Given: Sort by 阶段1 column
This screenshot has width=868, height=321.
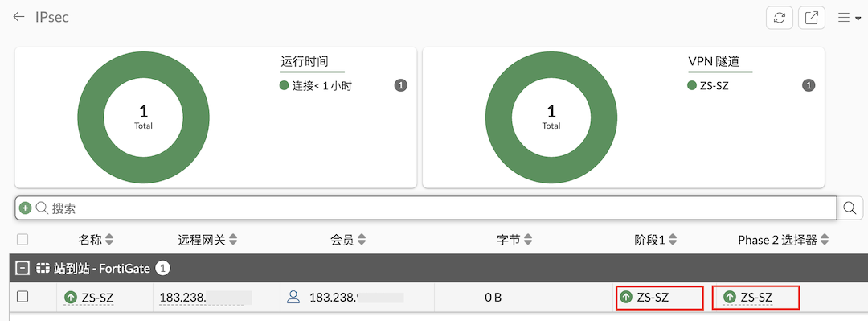Looking at the screenshot, I should 656,240.
